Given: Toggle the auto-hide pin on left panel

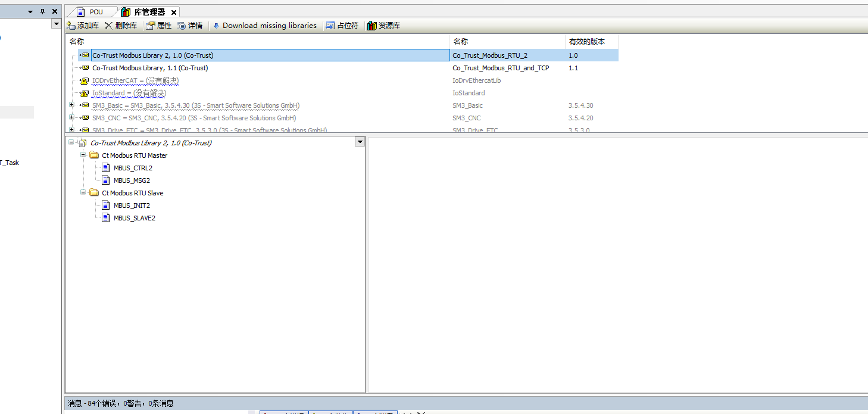Looking at the screenshot, I should click(x=42, y=11).
